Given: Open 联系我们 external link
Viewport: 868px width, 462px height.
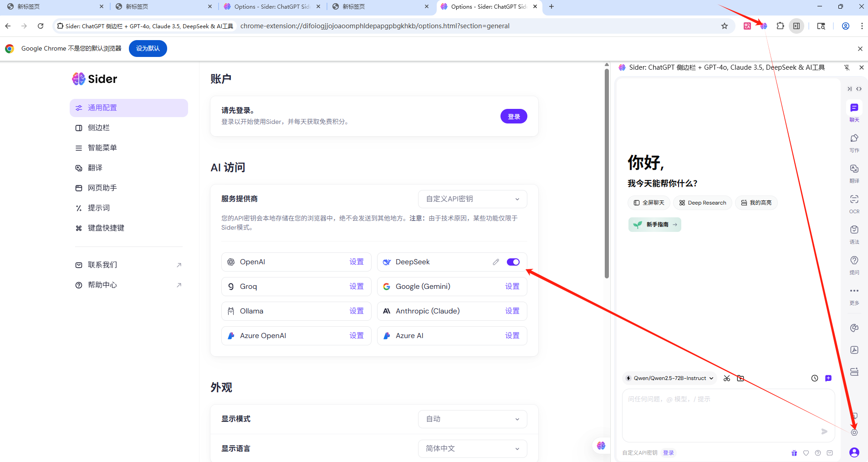Looking at the screenshot, I should [129, 265].
